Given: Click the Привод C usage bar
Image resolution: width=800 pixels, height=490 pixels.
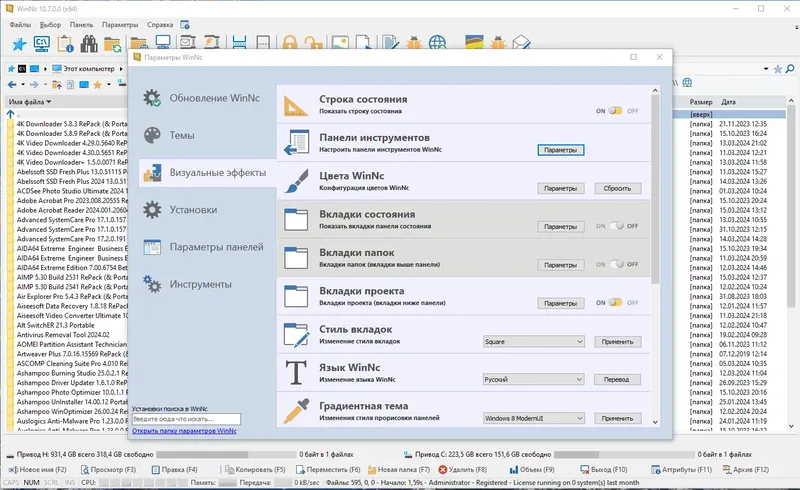Looking at the screenshot, I should tap(624, 454).
